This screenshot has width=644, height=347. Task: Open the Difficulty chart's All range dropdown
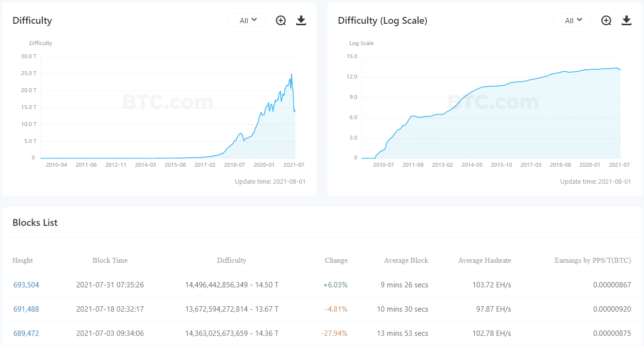[247, 20]
